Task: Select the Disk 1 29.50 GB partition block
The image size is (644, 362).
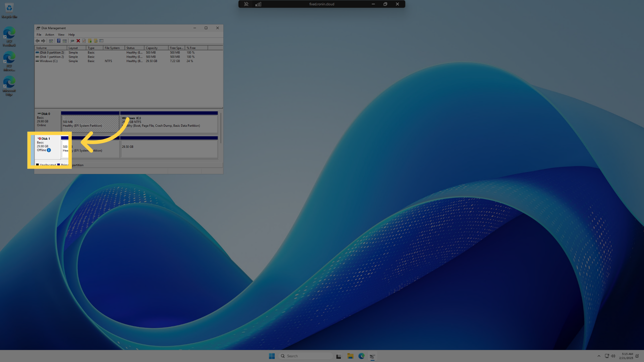Action: tap(169, 147)
